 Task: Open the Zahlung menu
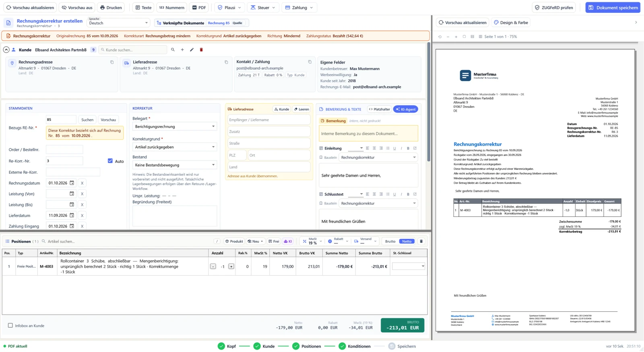click(299, 8)
